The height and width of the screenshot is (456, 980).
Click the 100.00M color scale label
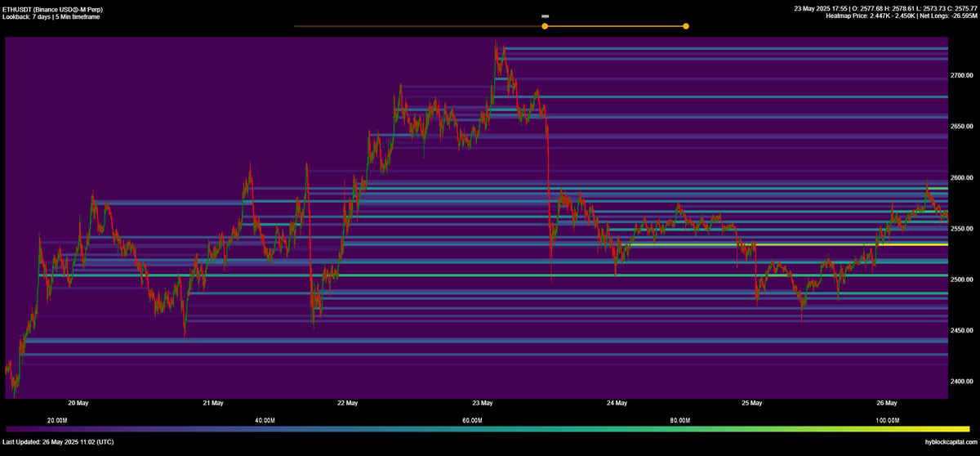887,420
